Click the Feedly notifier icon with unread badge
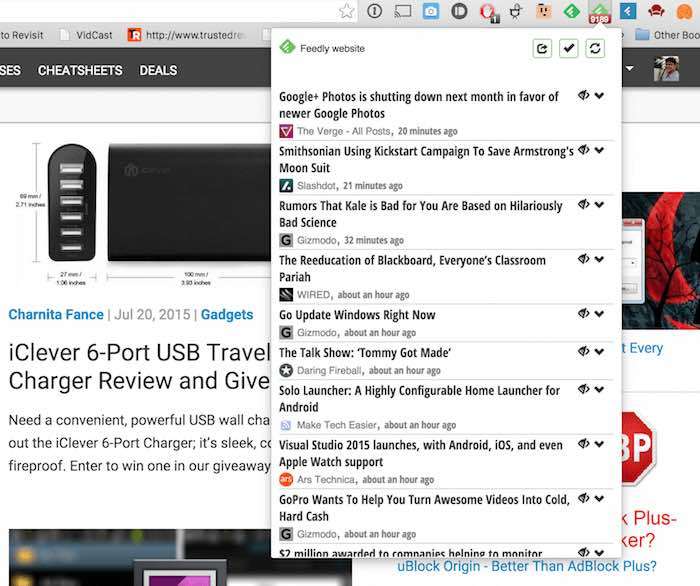The height and width of the screenshot is (586, 700). pyautogui.click(x=600, y=12)
